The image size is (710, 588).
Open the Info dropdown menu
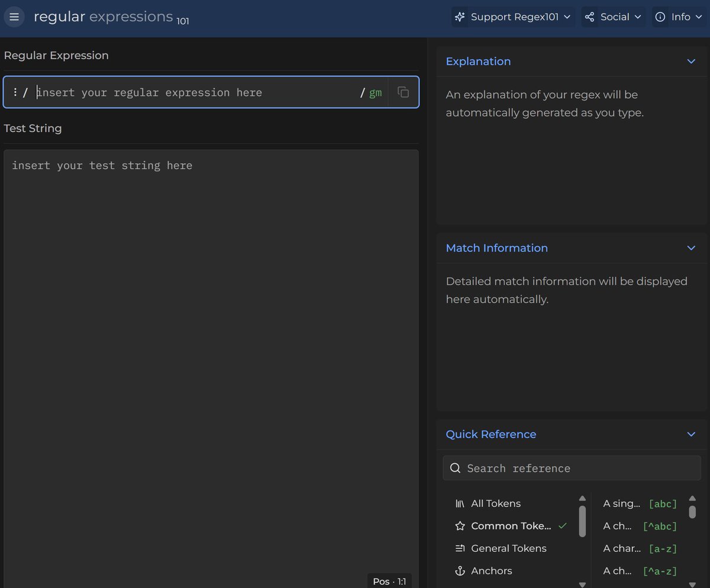[680, 17]
